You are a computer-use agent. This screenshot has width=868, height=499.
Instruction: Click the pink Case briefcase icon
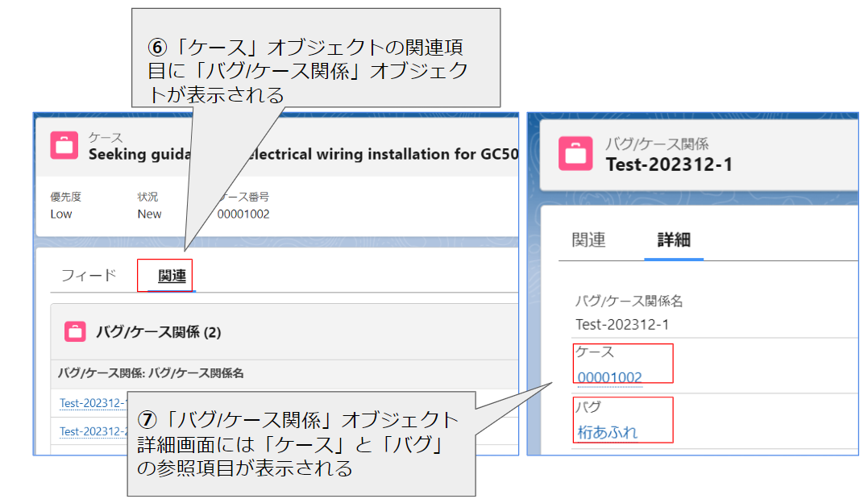(64, 146)
